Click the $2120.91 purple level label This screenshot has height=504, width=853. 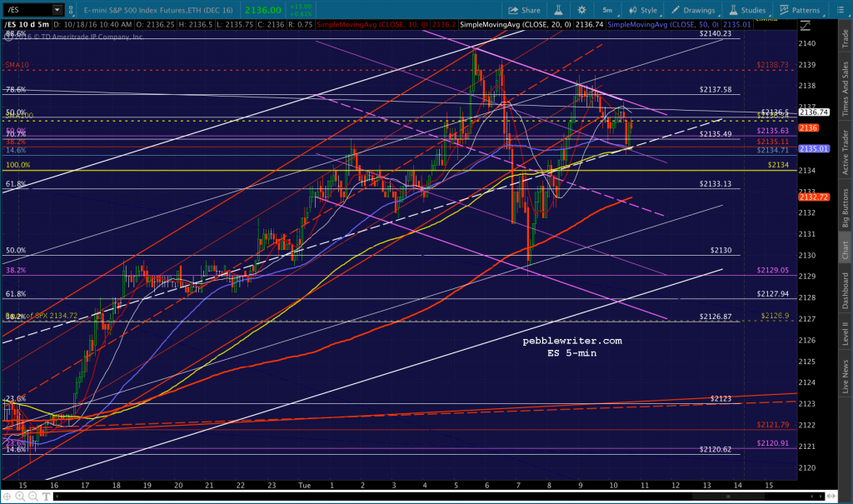click(x=772, y=443)
